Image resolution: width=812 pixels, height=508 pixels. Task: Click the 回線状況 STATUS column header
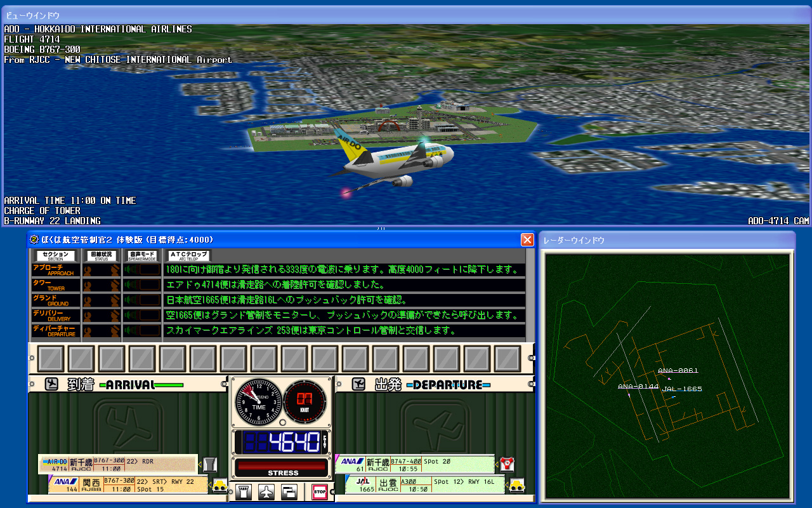(x=101, y=255)
